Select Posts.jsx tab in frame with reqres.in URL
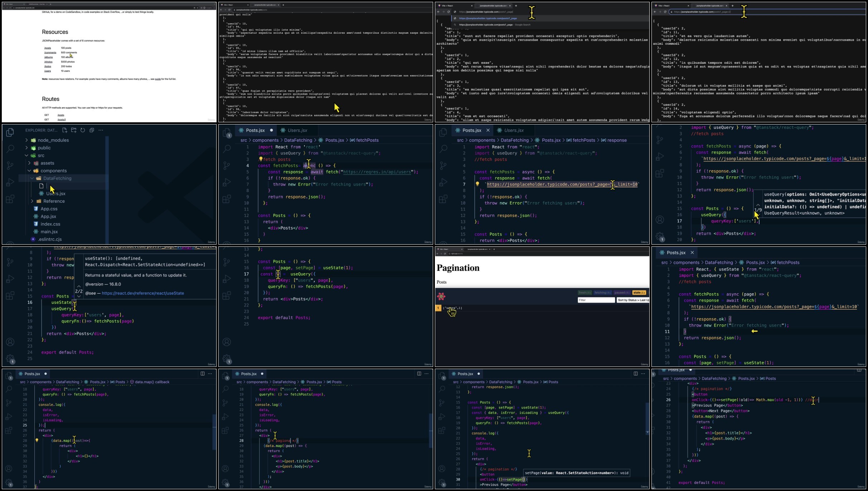Screen dimensions: 868x491 pos(255,130)
